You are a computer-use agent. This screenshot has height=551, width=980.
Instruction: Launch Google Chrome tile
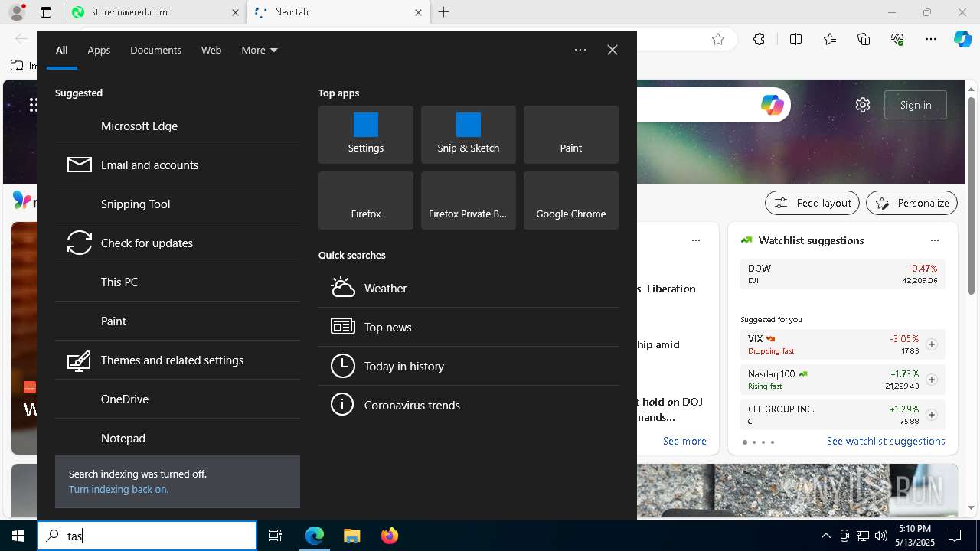click(571, 201)
